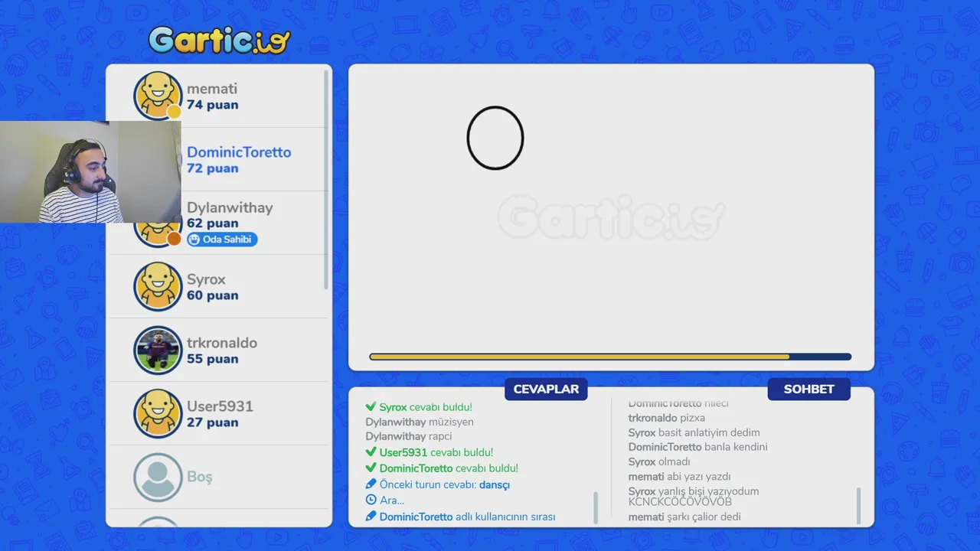Click Syrox's player avatar
Viewport: 980px width, 551px height.
pos(158,286)
